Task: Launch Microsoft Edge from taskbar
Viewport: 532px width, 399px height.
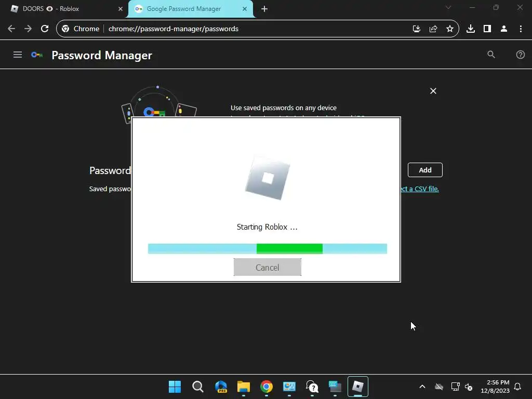Action: tap(221, 387)
